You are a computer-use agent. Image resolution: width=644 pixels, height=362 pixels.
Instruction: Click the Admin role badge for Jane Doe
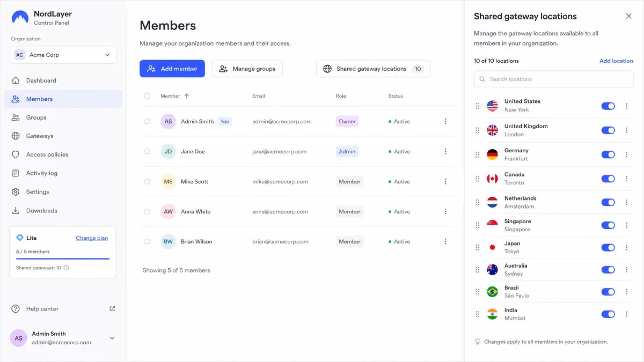347,152
